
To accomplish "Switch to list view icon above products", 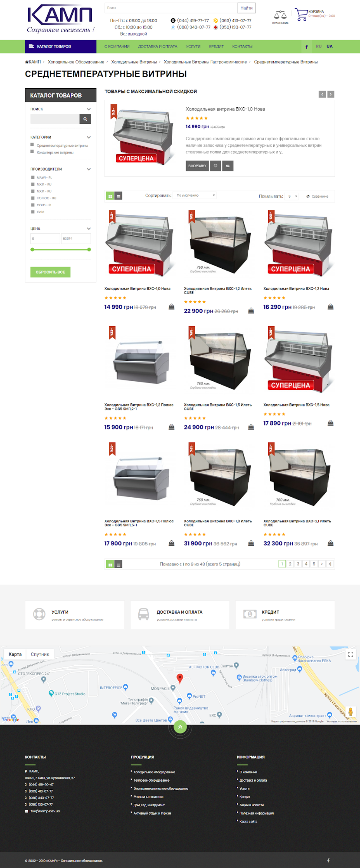I will 118,196.
